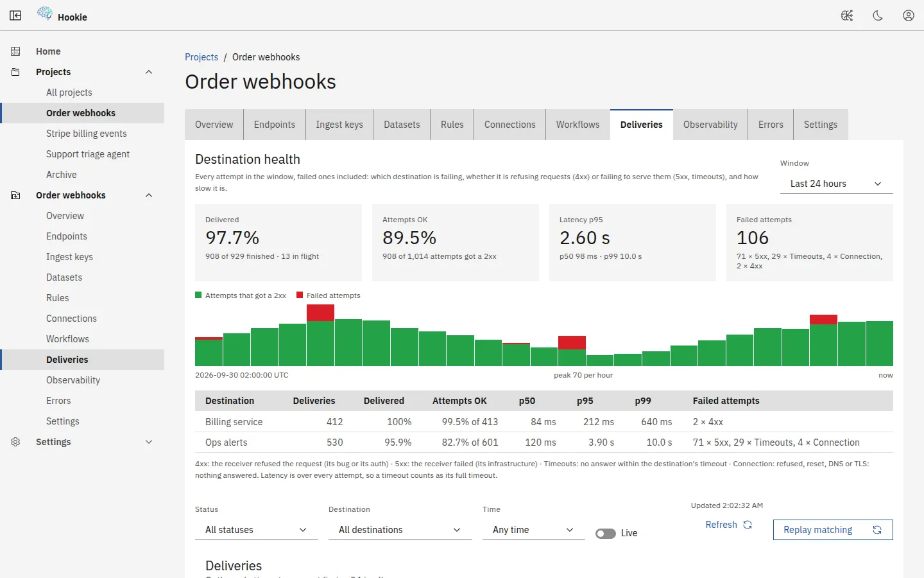Viewport: 924px width, 578px height.
Task: Switch to the Observability tab
Action: coord(710,125)
